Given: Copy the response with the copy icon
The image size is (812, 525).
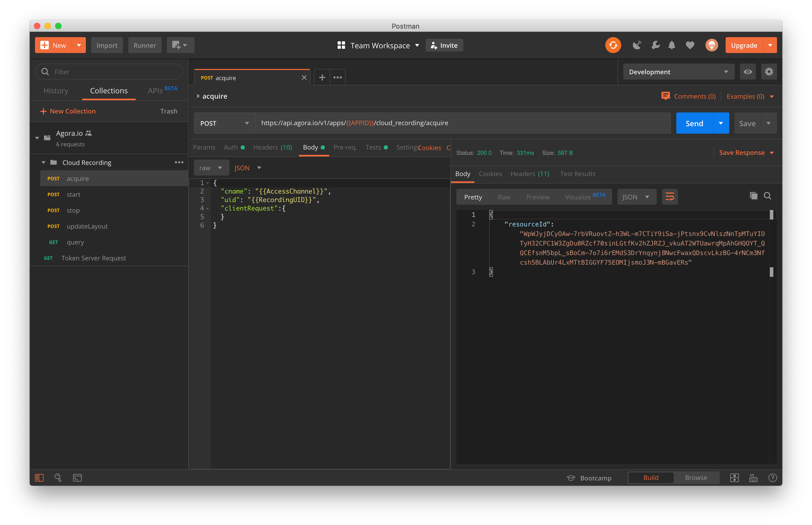Looking at the screenshot, I should click(x=753, y=196).
